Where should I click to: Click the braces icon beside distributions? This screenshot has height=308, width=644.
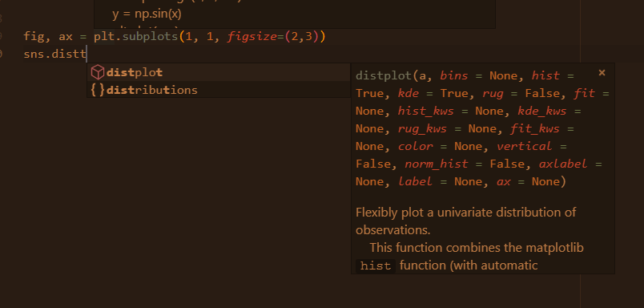pyautogui.click(x=98, y=90)
